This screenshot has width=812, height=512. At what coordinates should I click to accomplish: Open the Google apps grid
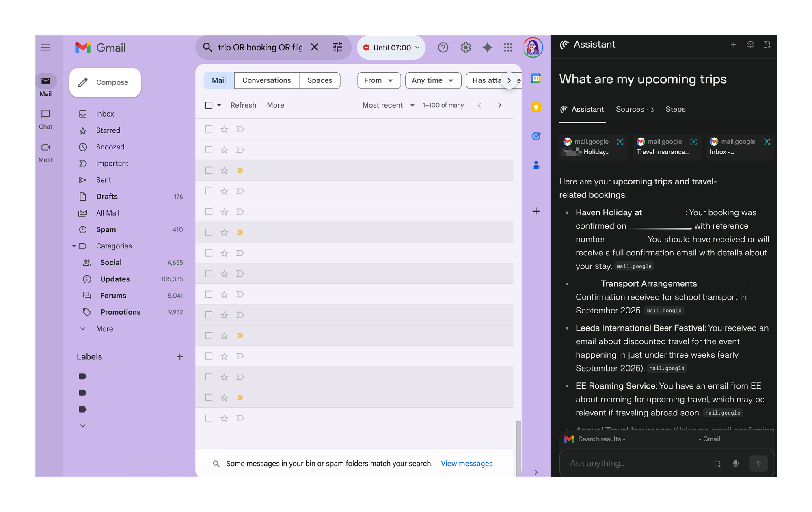click(508, 48)
